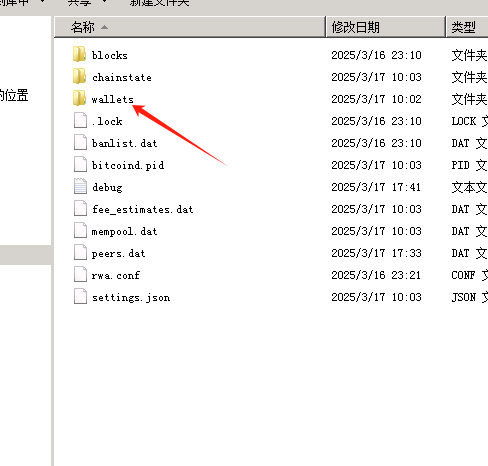Select the settings.json file name
The image size is (488, 466).
pos(131,297)
